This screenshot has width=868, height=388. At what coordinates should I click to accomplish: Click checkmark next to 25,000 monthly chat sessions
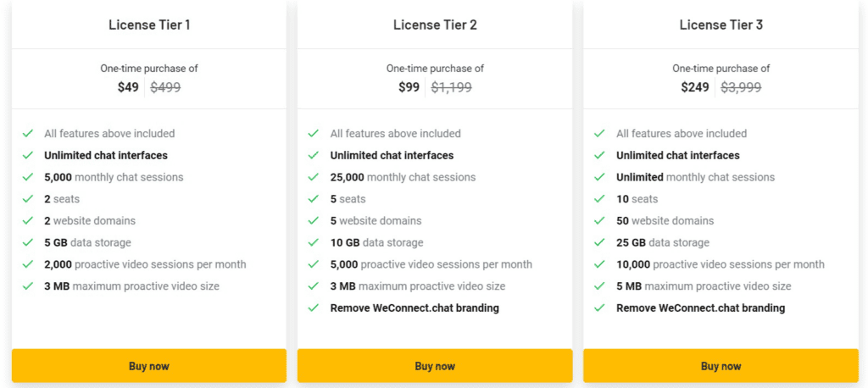314,177
